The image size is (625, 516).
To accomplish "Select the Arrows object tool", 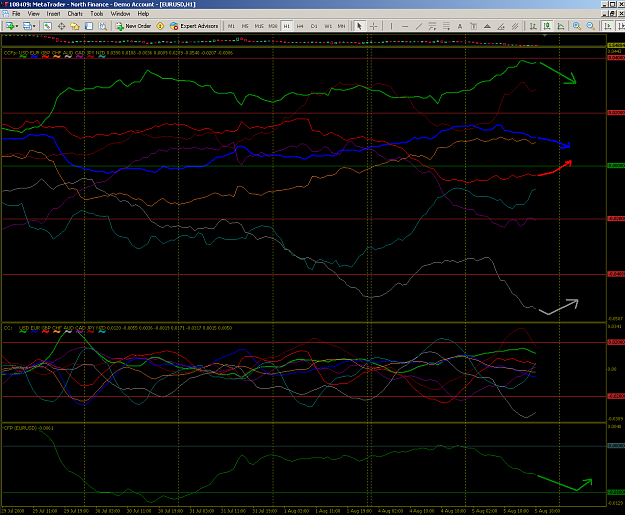I will coord(487,26).
